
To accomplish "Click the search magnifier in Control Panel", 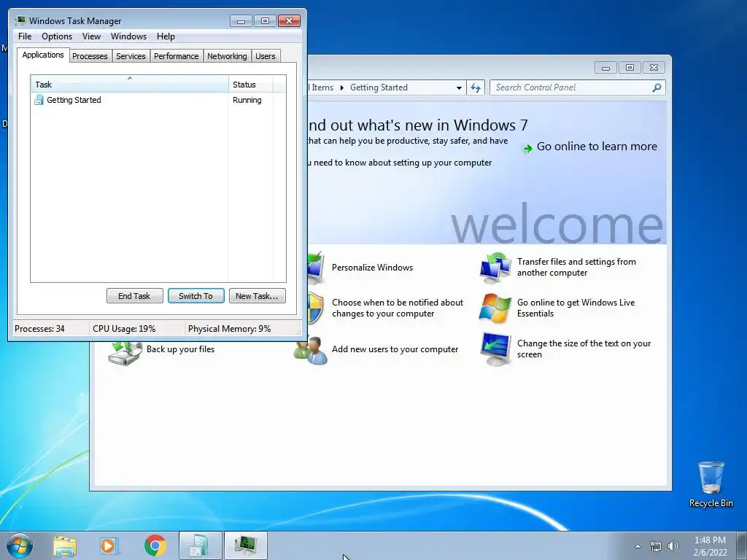I will (657, 87).
